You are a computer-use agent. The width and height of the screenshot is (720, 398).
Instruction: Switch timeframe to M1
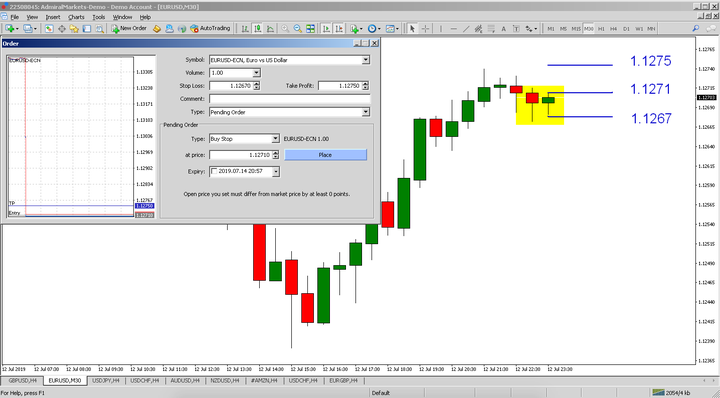click(x=551, y=28)
